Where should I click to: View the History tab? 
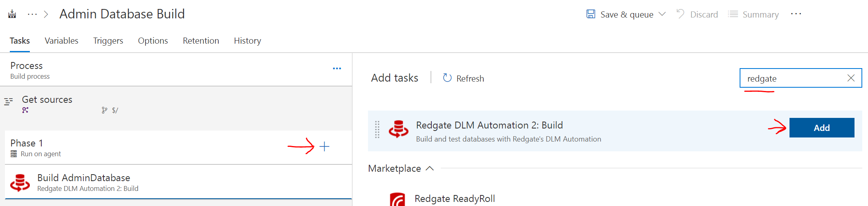(247, 41)
